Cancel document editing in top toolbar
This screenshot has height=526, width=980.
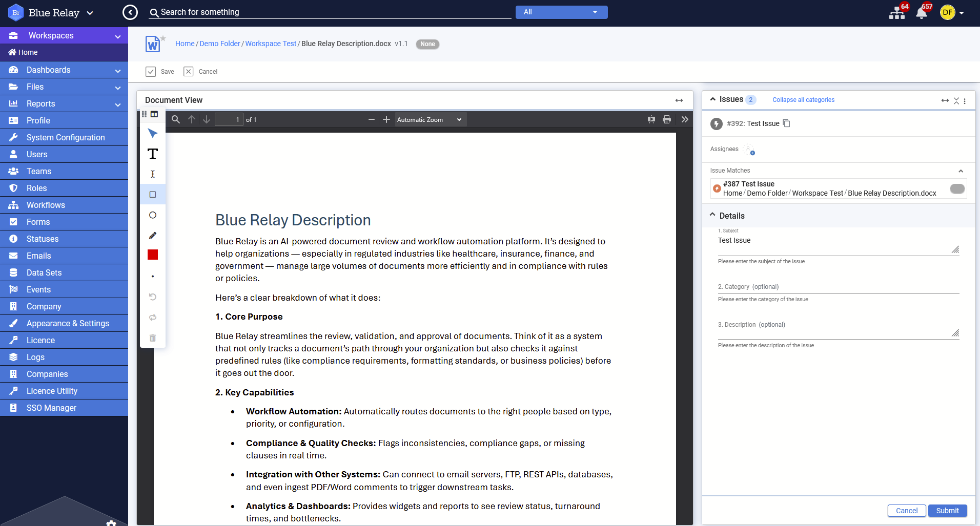point(200,72)
